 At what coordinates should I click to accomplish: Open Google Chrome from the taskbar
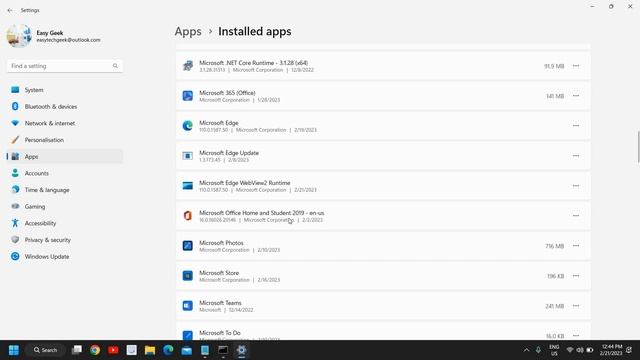95,350
